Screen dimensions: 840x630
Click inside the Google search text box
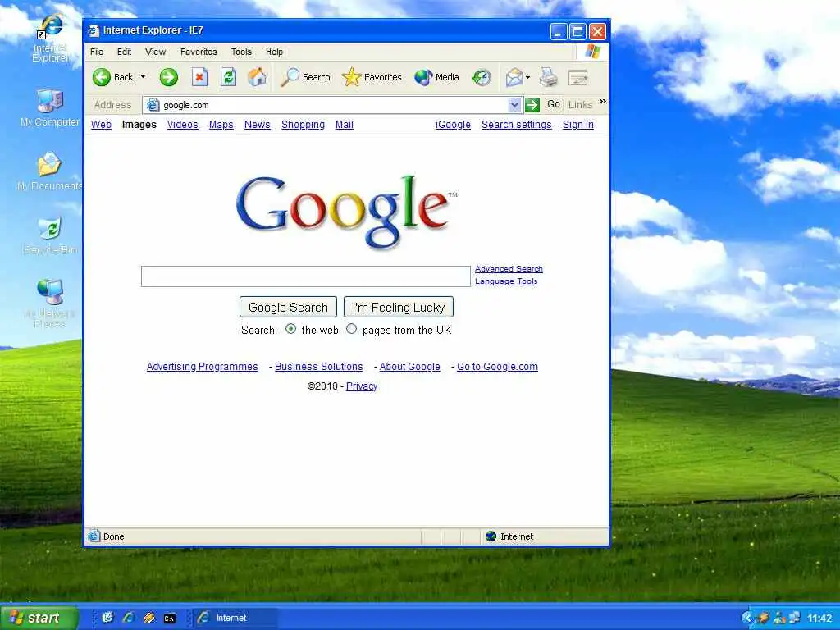click(x=306, y=276)
